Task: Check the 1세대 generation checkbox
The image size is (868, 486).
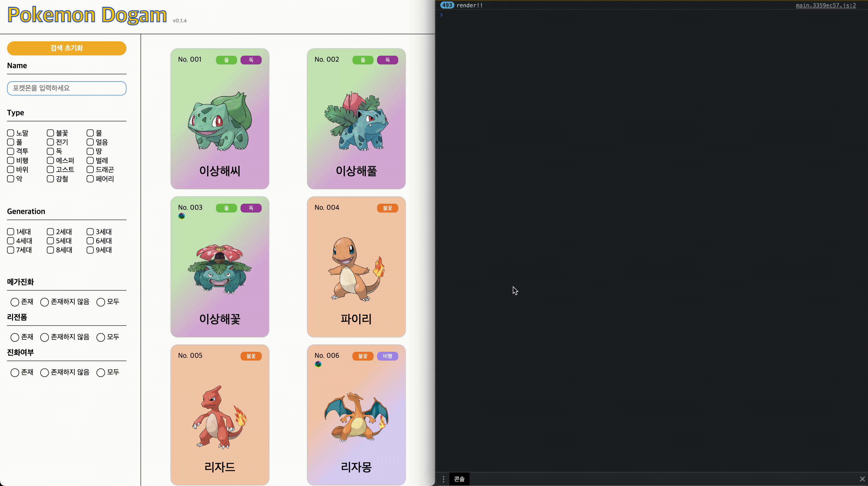Action: coord(10,232)
